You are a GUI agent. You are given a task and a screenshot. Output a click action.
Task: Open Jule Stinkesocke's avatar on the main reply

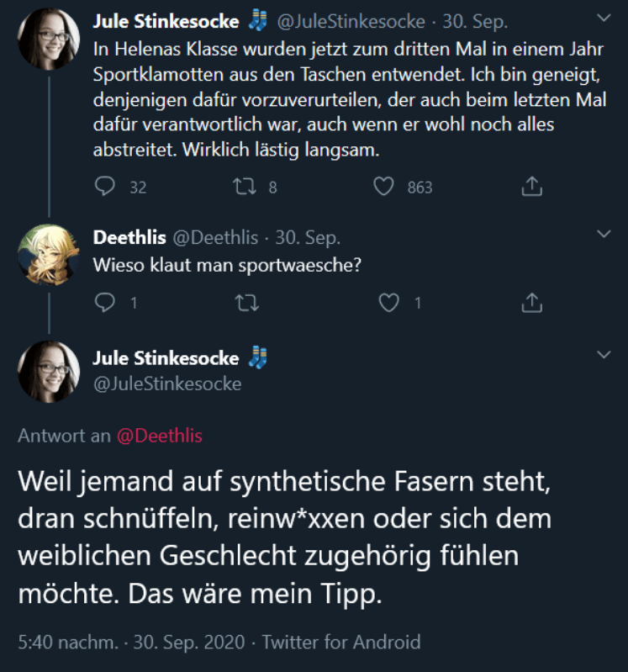49,372
